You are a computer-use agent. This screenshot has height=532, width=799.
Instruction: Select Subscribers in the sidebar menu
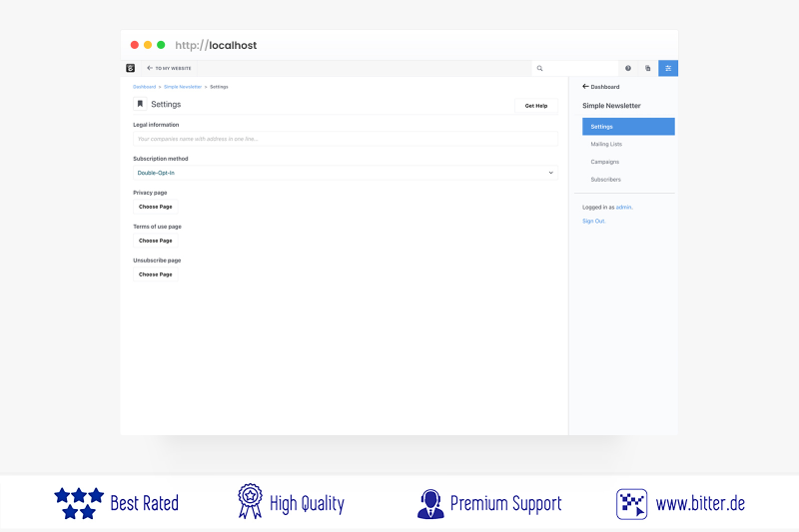[605, 180]
